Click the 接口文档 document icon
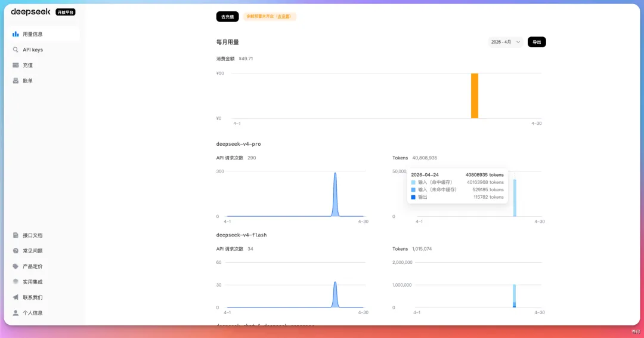Image resolution: width=644 pixels, height=338 pixels. (x=16, y=235)
